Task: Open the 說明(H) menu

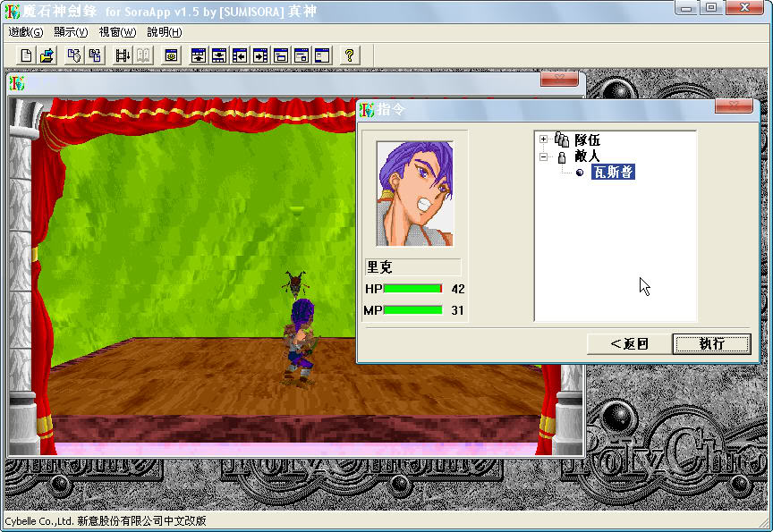Action: [x=165, y=32]
